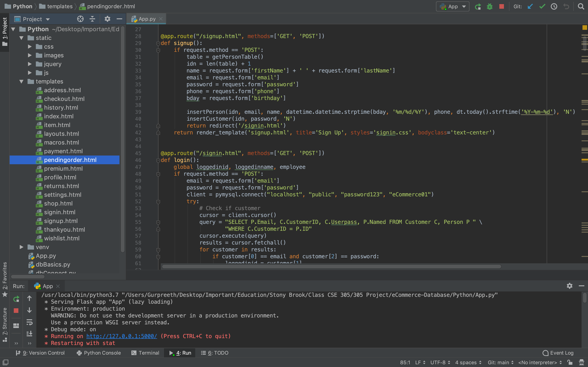Open the Python Console tab

pos(99,353)
